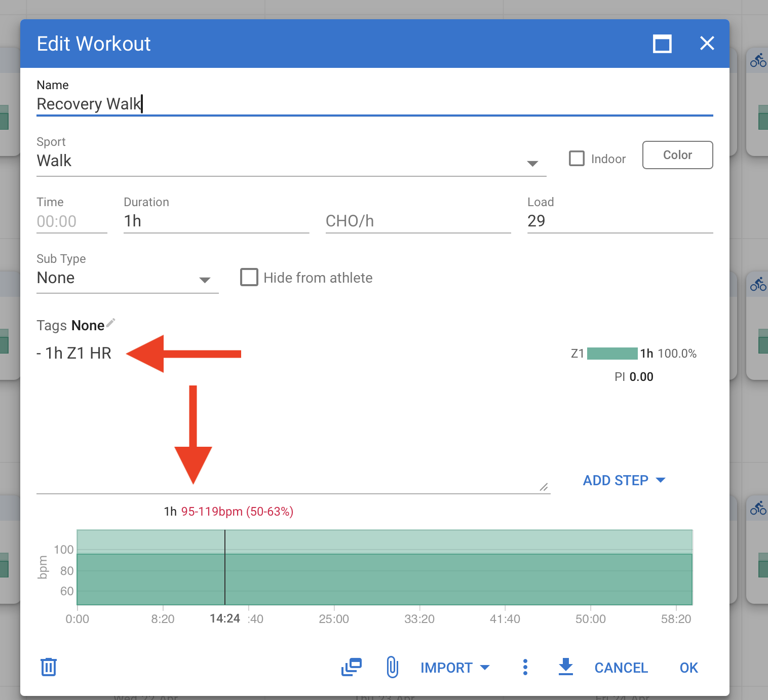Click the Load field showing 29
Screen dimensions: 768x700
[620, 221]
